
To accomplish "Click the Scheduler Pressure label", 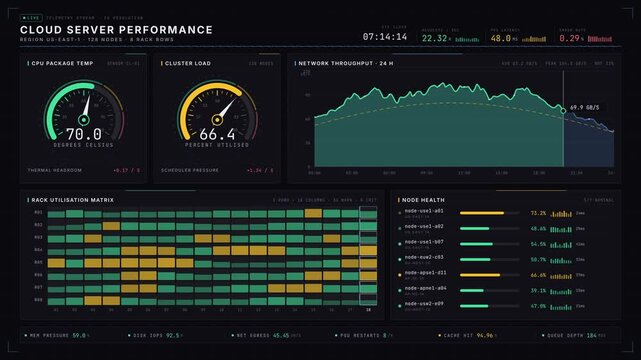I will coord(190,170).
